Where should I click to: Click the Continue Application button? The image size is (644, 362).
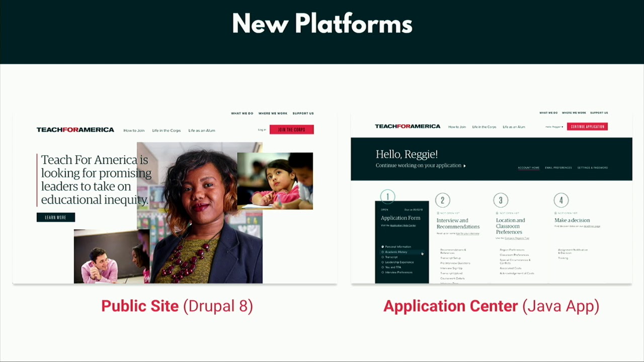tap(587, 127)
